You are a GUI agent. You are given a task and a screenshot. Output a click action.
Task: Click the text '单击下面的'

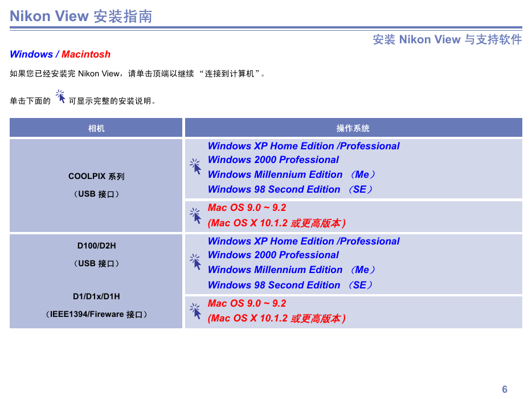(30, 101)
